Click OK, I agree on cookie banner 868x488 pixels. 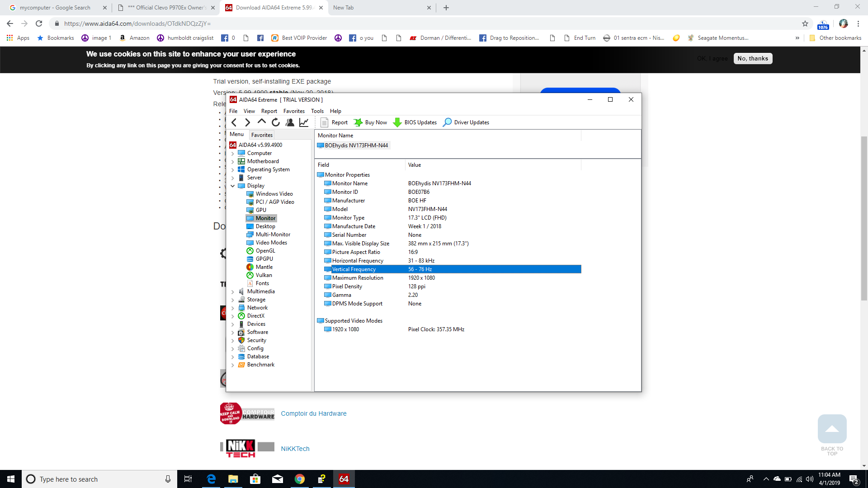coord(712,58)
